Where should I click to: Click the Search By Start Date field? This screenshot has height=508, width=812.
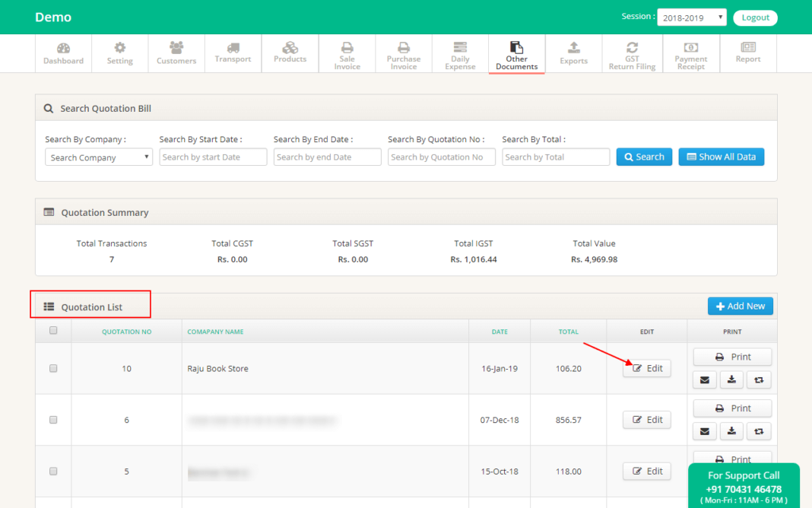[213, 157]
